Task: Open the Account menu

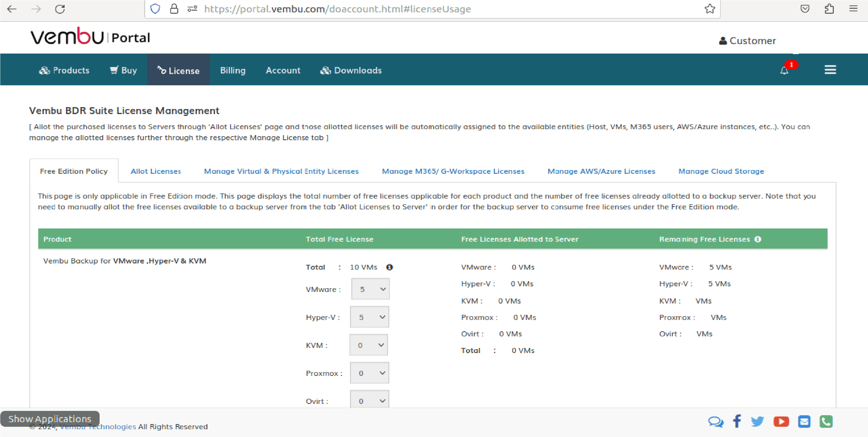Action: tap(283, 70)
